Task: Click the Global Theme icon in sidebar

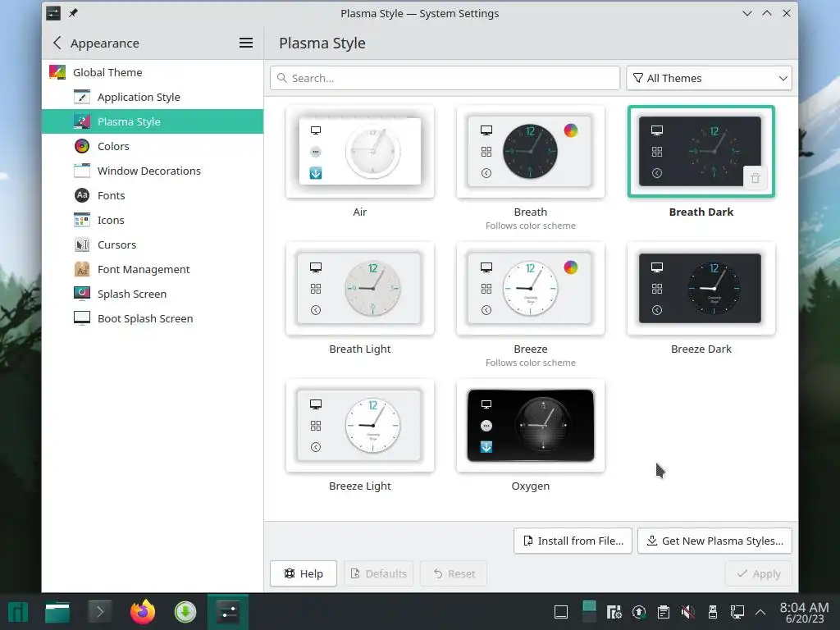Action: click(x=57, y=72)
